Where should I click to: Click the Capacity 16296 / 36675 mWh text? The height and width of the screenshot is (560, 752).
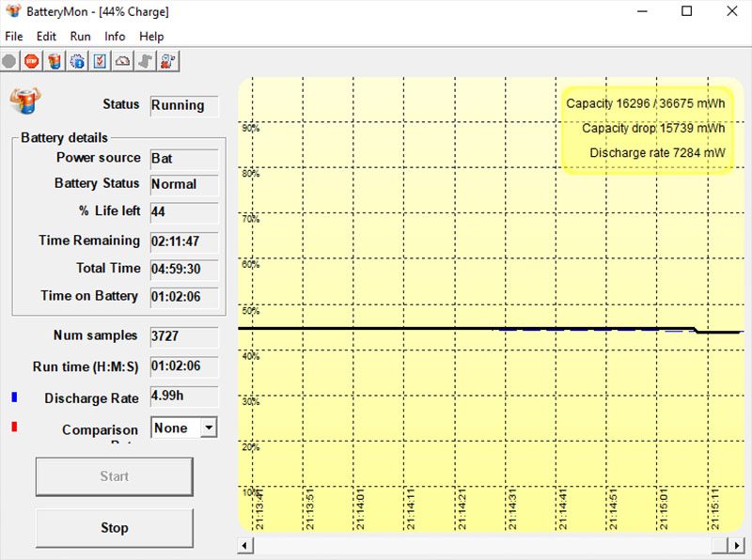[646, 103]
